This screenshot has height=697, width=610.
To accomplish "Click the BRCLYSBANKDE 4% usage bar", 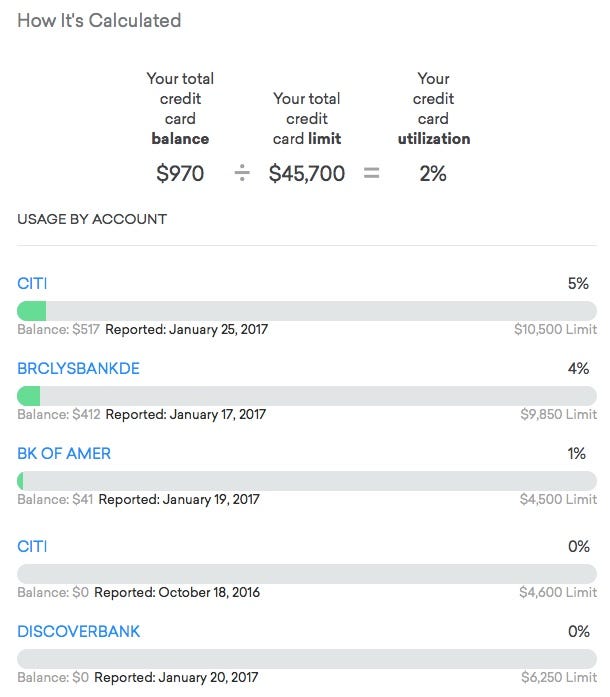I will point(307,395).
